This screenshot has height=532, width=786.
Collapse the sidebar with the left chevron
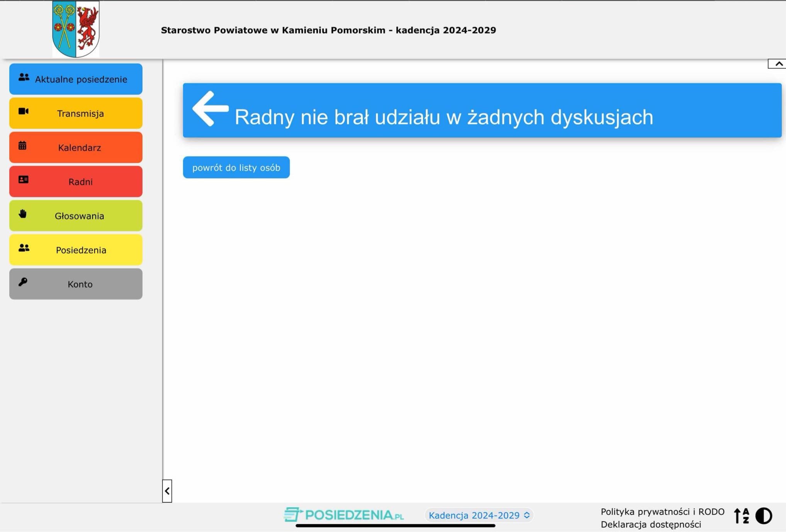click(x=167, y=491)
